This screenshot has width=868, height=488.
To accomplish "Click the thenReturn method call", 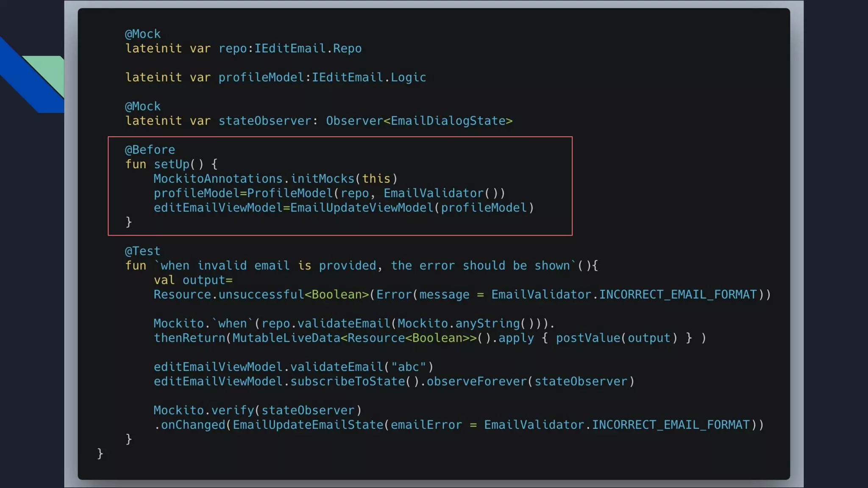I will (x=189, y=338).
